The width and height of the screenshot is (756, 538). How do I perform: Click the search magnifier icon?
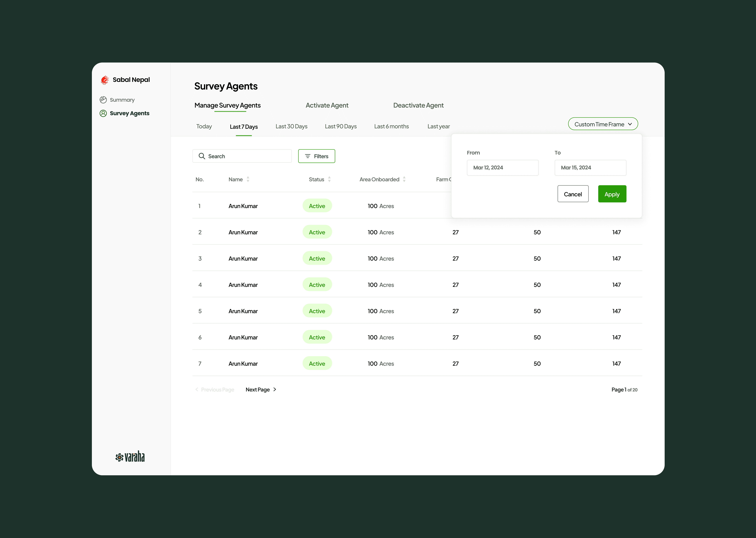[202, 156]
